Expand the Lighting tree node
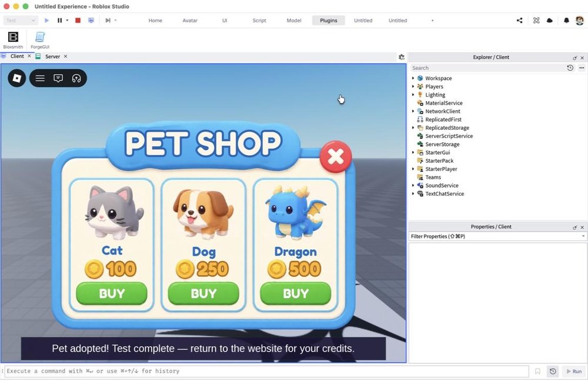The width and height of the screenshot is (588, 392). pos(413,95)
